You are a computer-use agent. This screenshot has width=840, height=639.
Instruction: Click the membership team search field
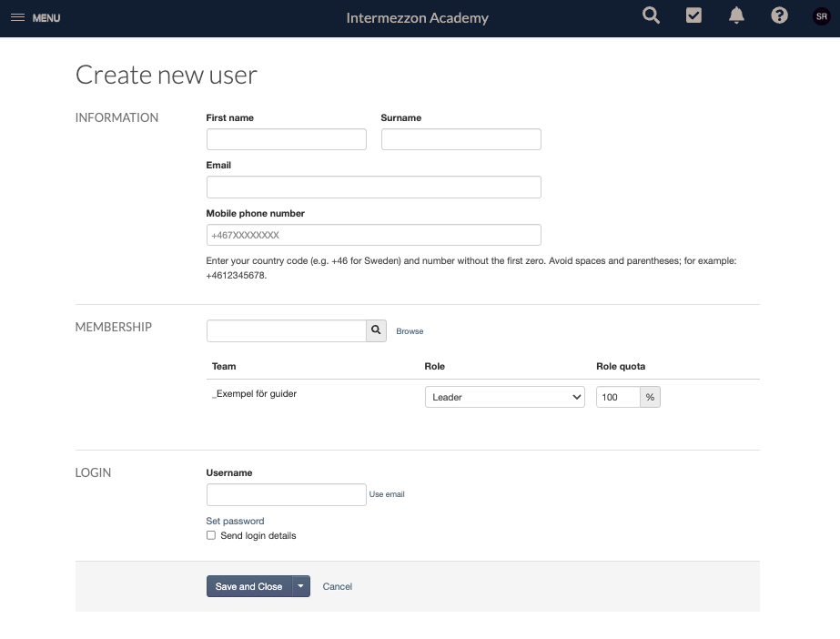click(287, 331)
